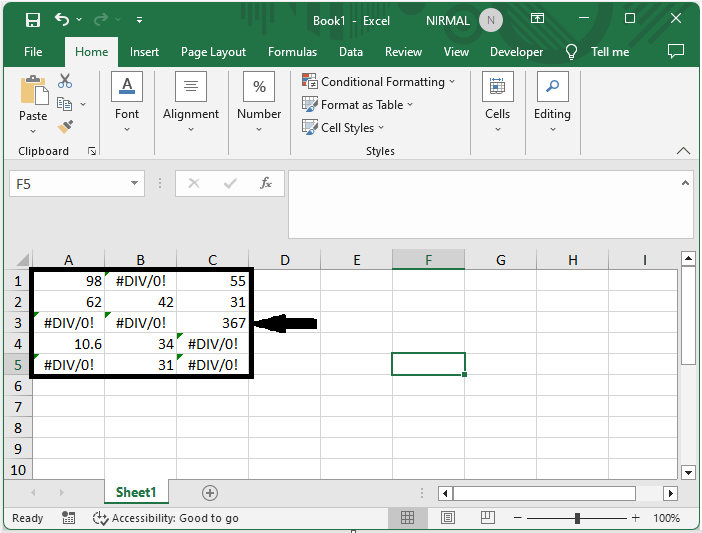Switch to Page Break Preview view

click(491, 518)
